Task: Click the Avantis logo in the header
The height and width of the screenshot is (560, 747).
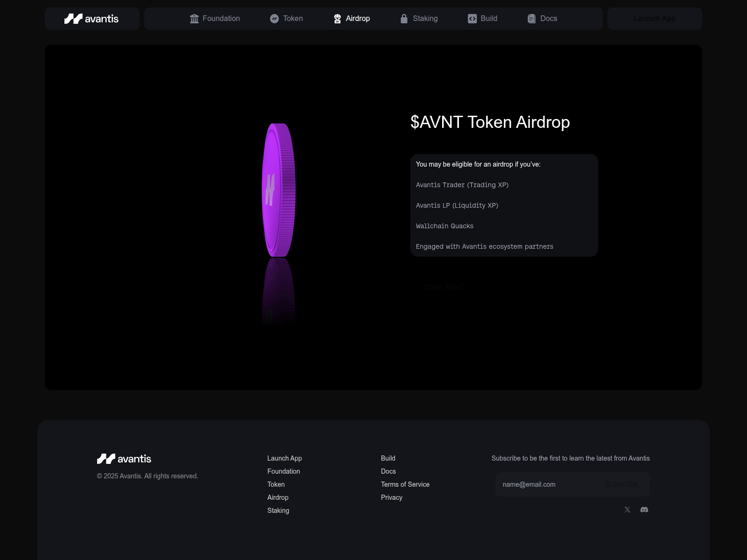Action: click(x=92, y=19)
